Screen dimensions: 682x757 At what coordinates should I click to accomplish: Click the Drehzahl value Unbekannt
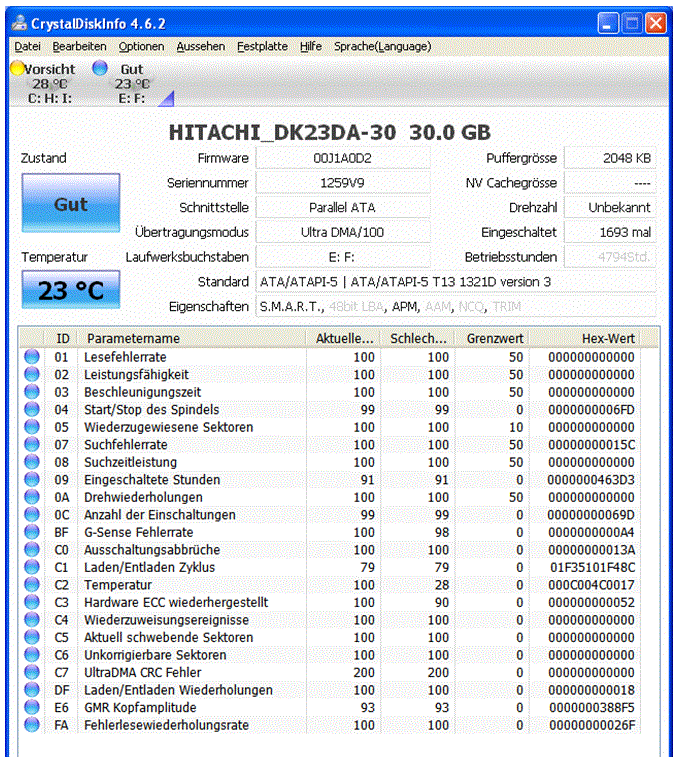pyautogui.click(x=610, y=208)
